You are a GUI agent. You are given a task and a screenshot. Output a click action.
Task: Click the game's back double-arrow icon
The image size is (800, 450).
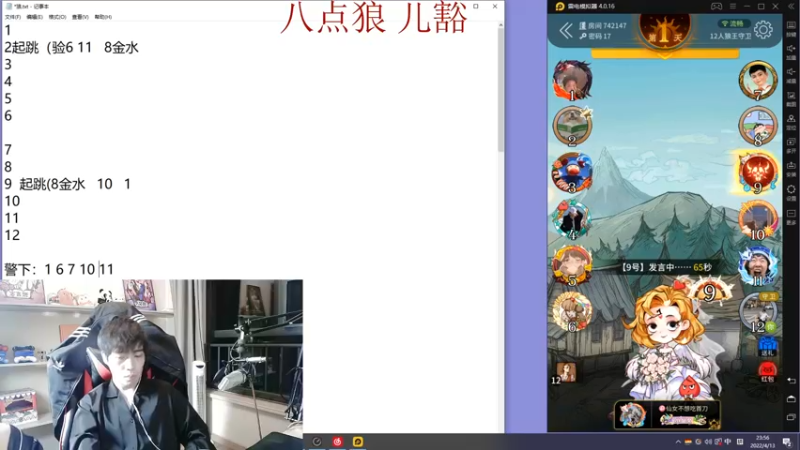coord(566,31)
